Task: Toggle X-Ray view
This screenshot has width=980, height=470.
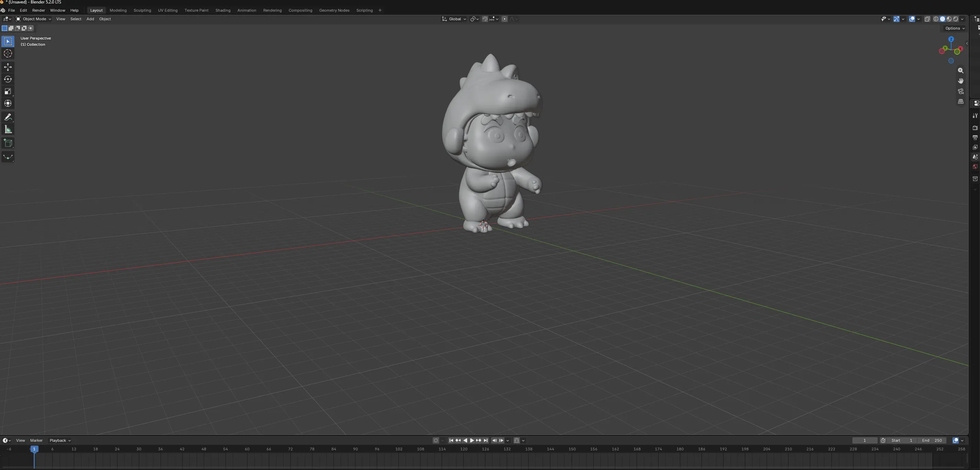Action: click(927, 19)
